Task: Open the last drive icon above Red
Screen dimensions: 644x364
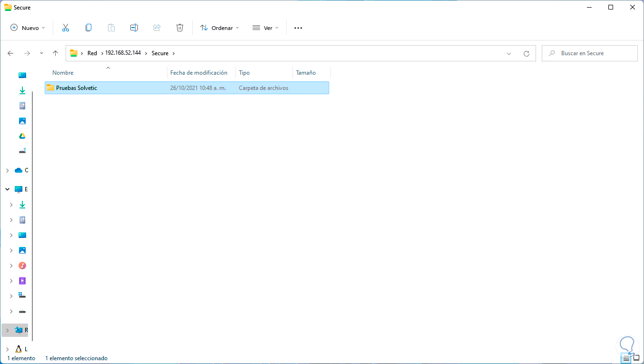Action: (22, 311)
